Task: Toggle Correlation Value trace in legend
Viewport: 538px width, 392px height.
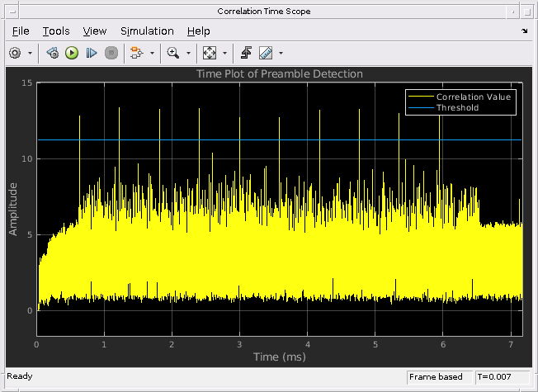Action: point(473,97)
